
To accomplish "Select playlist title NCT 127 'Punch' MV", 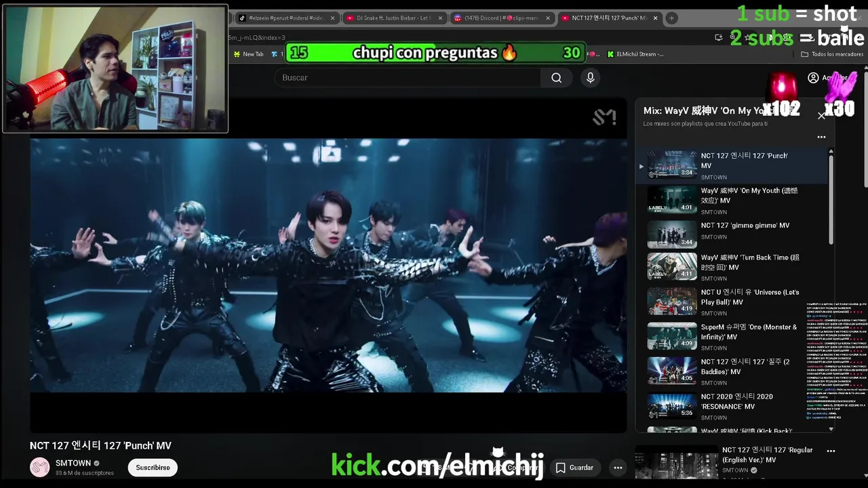I will 744,161.
